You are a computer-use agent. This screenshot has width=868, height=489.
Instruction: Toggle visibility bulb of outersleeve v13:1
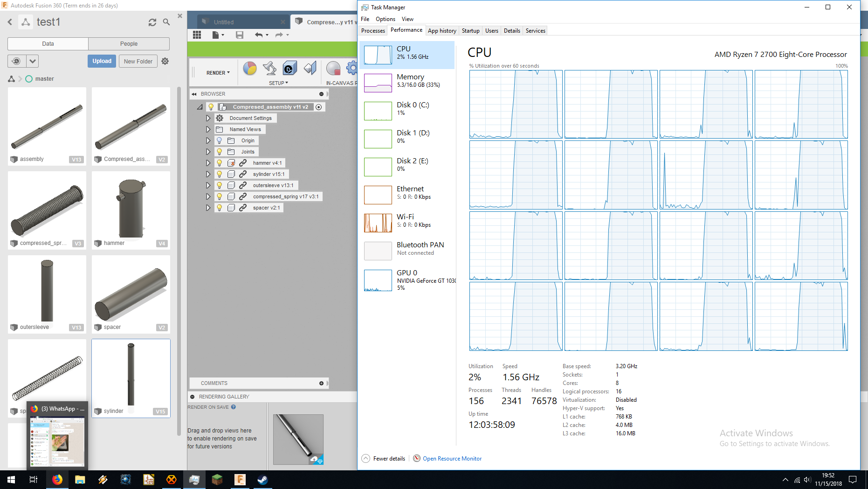click(220, 185)
